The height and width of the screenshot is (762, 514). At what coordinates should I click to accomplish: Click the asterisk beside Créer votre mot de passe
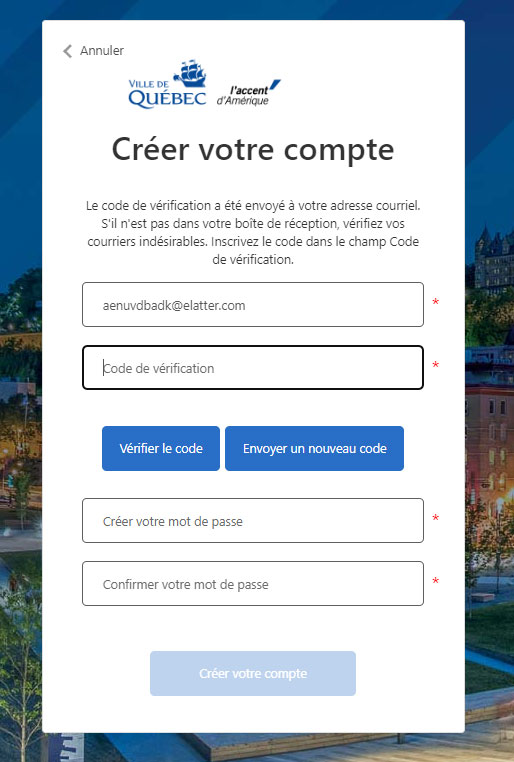click(x=436, y=518)
